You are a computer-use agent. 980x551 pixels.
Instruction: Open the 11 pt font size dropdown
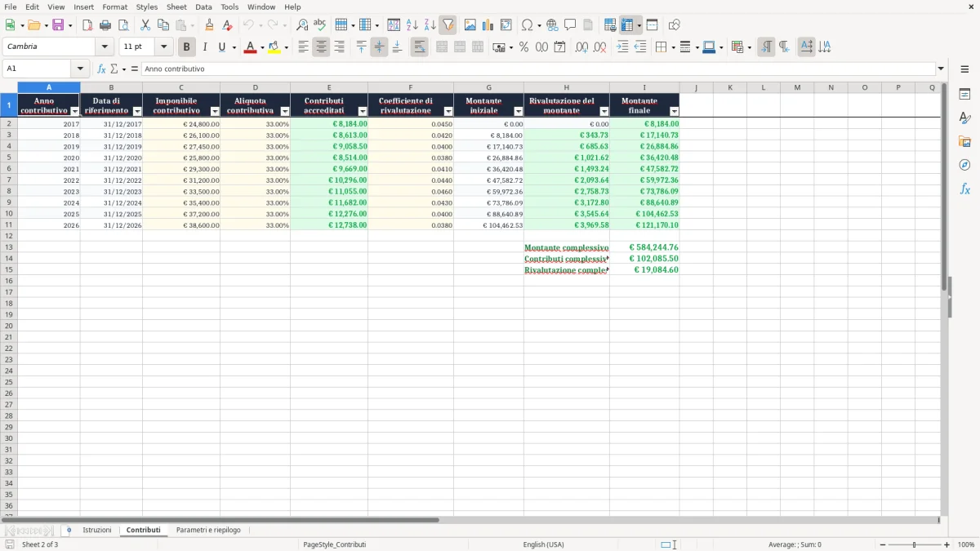[x=164, y=47]
